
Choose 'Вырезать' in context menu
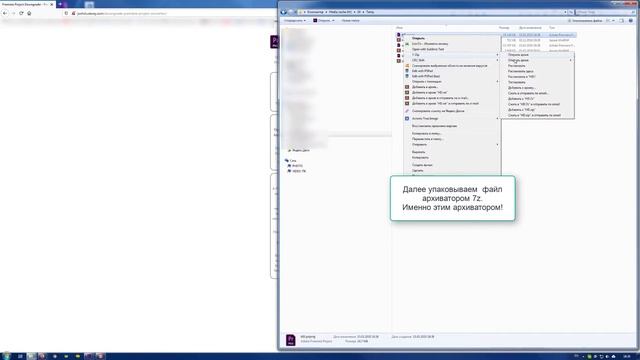point(418,152)
